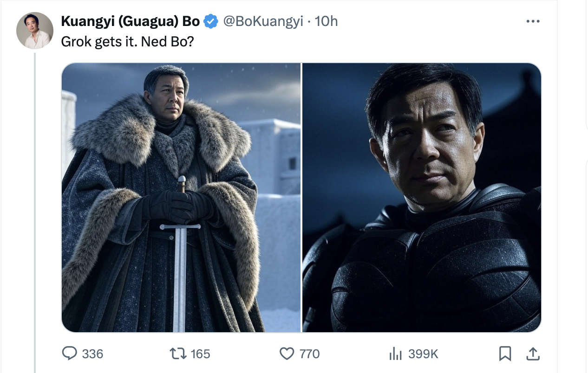This screenshot has width=588, height=373.
Task: Open the author's profile picture
Action: pyautogui.click(x=35, y=31)
